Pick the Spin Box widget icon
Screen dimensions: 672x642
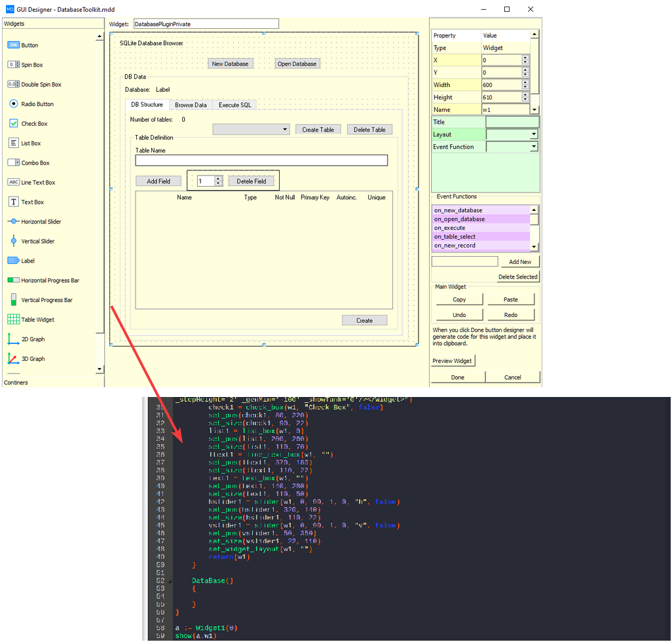[x=14, y=65]
